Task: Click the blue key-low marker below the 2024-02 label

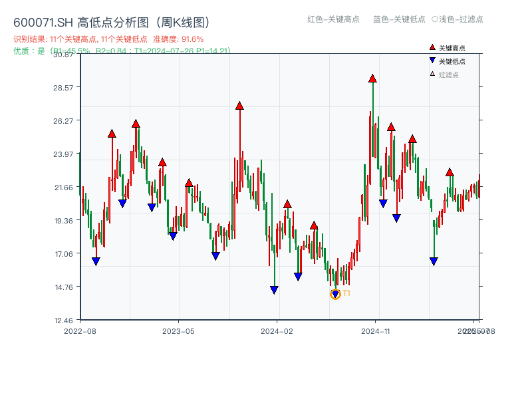Action: [x=274, y=289]
